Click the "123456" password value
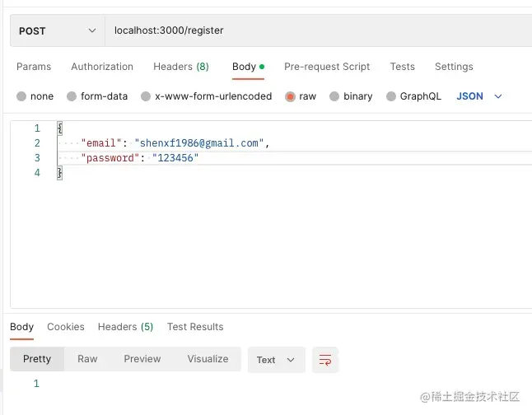 (x=175, y=158)
